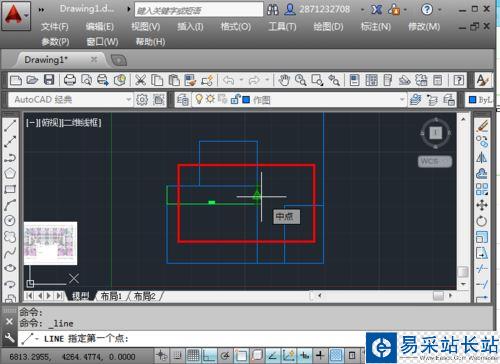
Task: Open Workspace Settings gear icon
Action: pyautogui.click(x=142, y=99)
